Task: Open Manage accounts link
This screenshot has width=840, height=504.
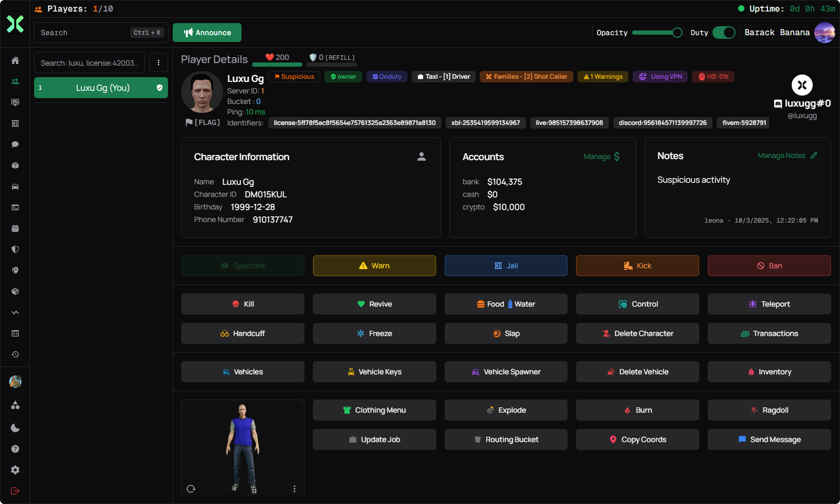Action: pyautogui.click(x=602, y=156)
